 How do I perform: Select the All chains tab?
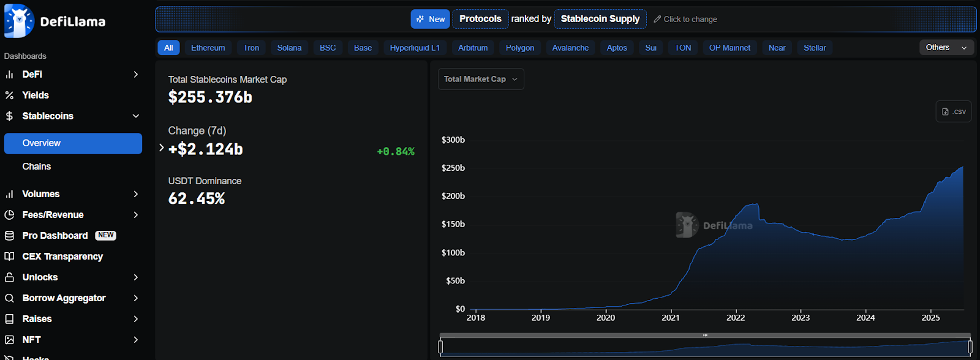pos(168,48)
